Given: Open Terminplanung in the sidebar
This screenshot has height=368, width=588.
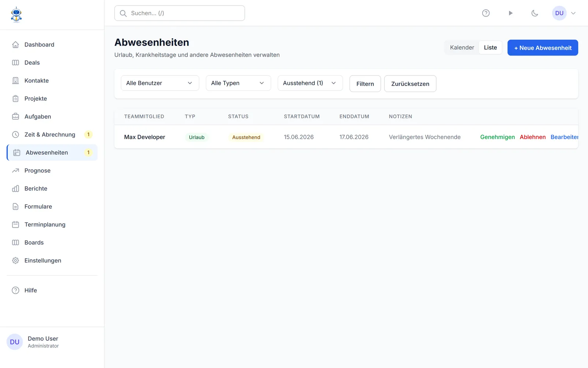Looking at the screenshot, I should (52, 224).
